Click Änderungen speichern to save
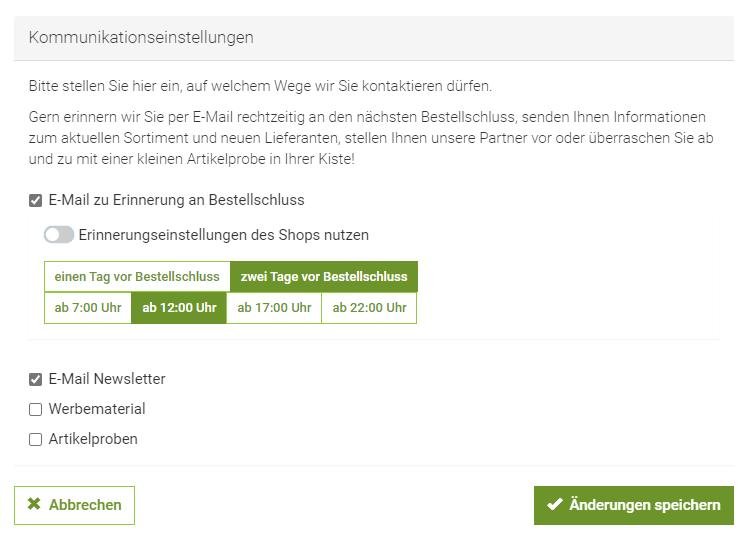 pos(634,505)
